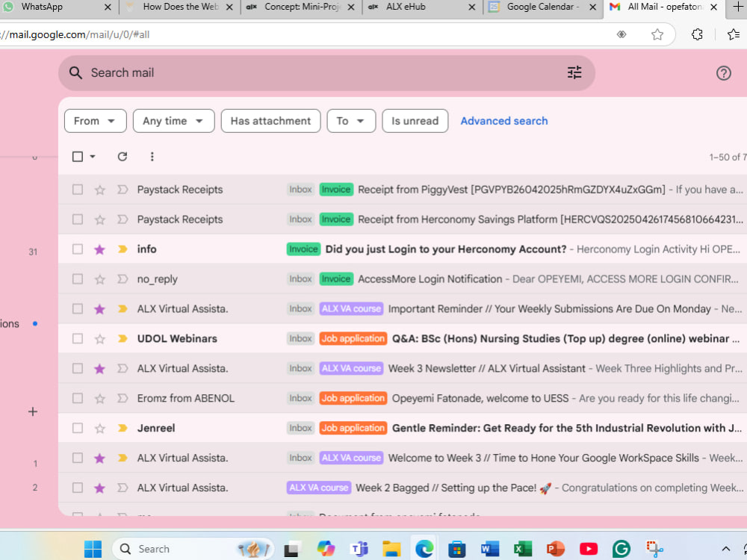This screenshot has height=560, width=747.
Task: Unstar the Week 3 Newsletter email
Action: point(99,369)
